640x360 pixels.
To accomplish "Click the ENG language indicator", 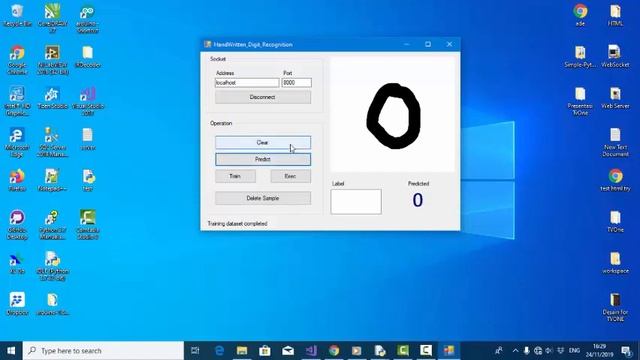I will [x=574, y=351].
